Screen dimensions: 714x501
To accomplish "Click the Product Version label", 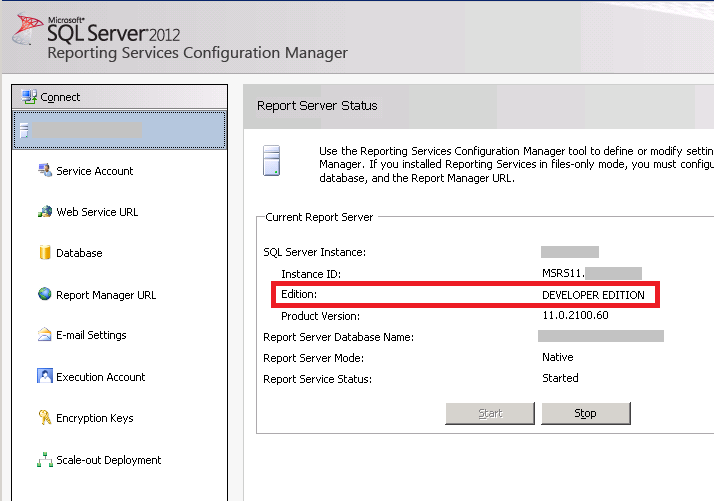I will (321, 316).
